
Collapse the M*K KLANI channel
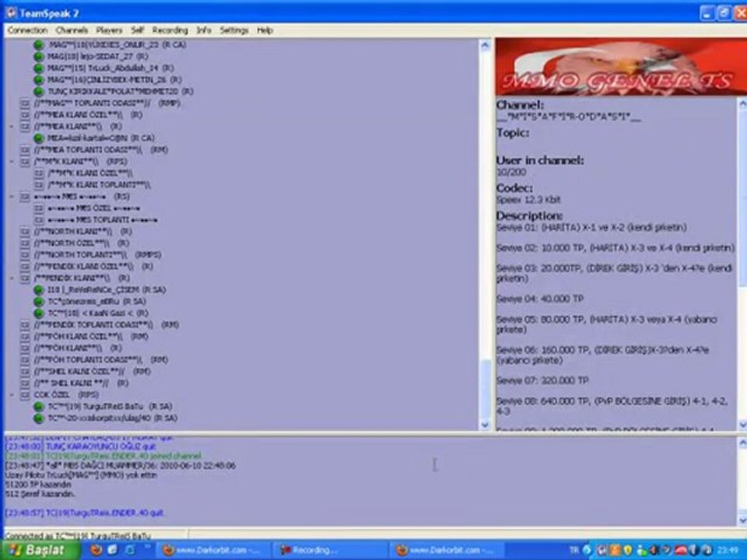12,162
